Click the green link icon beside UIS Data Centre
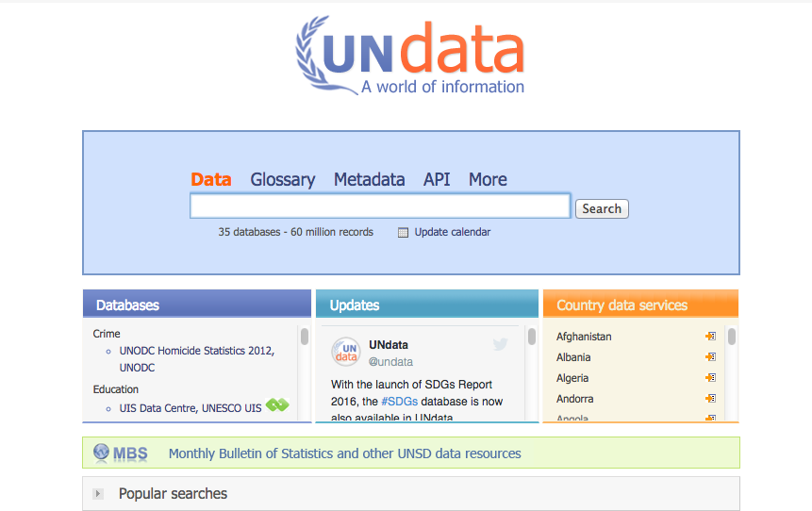This screenshot has height=511, width=812. (x=277, y=404)
